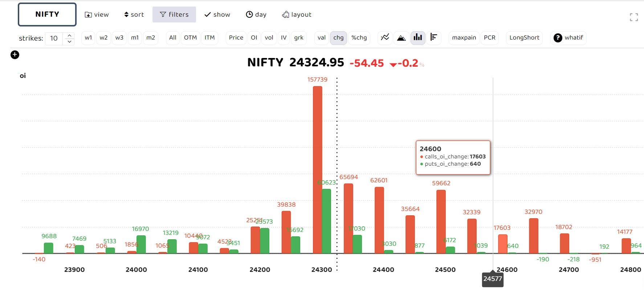Select the chg display mode

click(x=338, y=38)
